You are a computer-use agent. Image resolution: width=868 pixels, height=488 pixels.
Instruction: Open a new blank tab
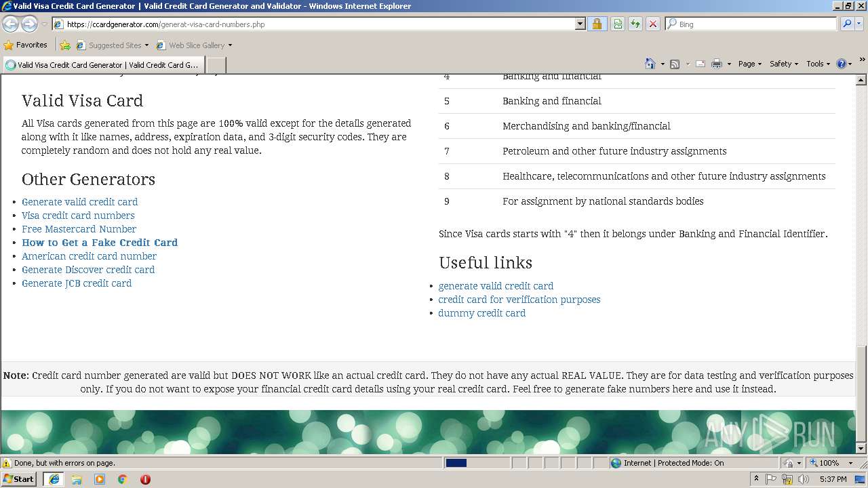point(216,65)
